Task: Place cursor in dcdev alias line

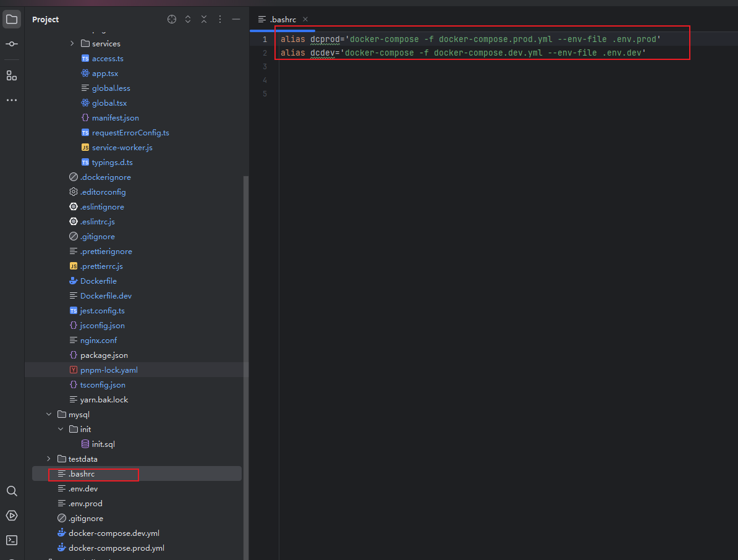Action: coord(463,53)
